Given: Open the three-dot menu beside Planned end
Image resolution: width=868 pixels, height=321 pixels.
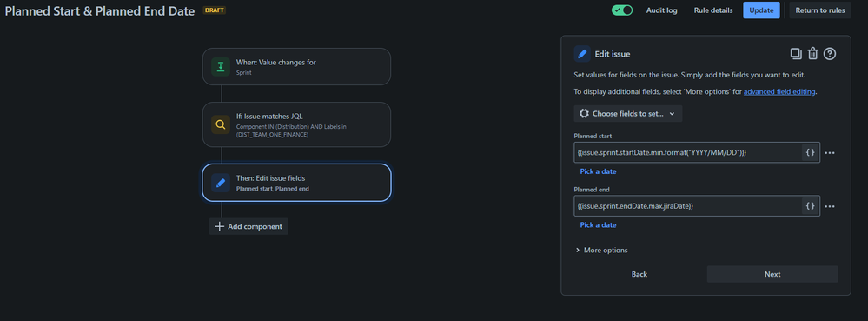Looking at the screenshot, I should (x=829, y=206).
